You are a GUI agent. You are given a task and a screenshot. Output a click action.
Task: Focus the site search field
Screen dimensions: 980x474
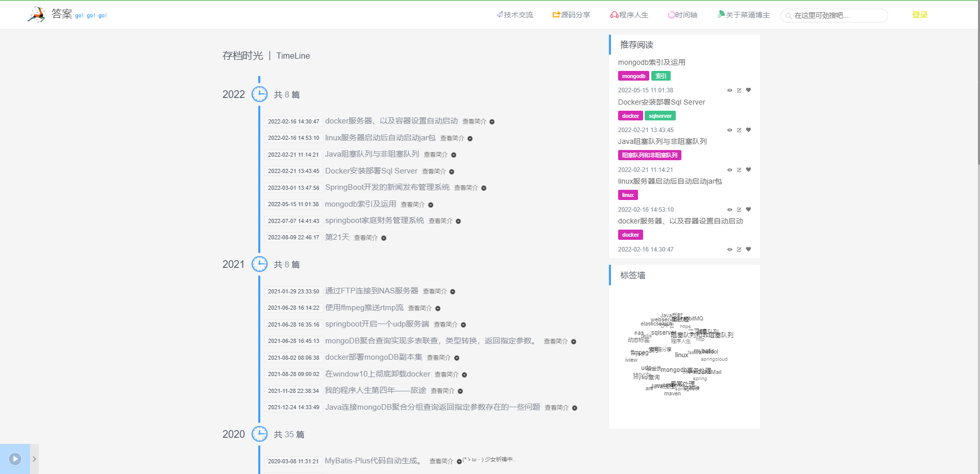pos(834,15)
